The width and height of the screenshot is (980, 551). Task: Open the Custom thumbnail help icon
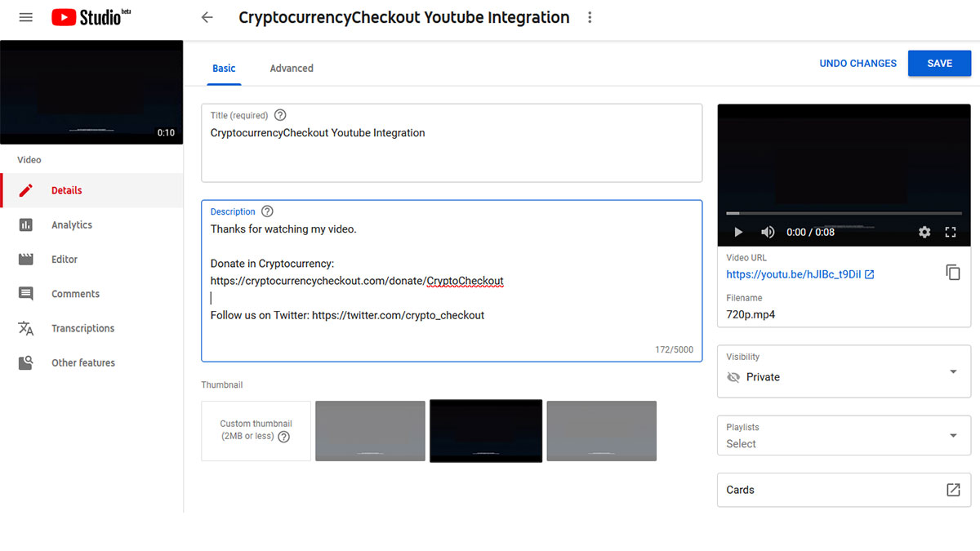pos(283,437)
